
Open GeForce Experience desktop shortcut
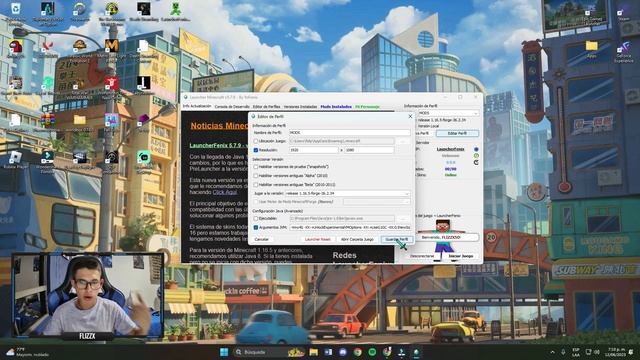(624, 47)
